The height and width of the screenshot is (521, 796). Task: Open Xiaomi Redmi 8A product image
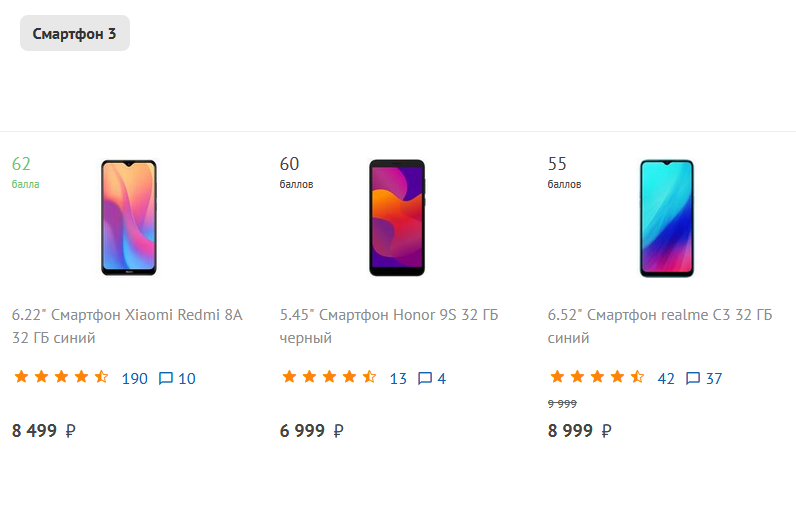coord(129,218)
